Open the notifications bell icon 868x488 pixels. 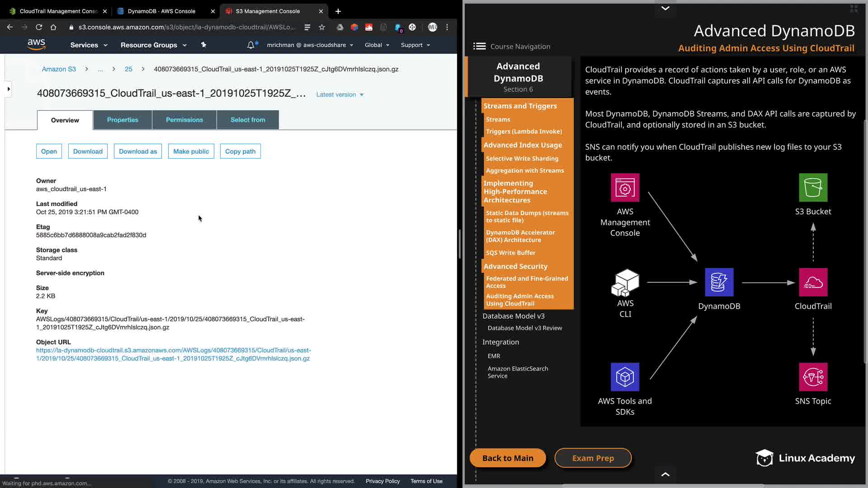pyautogui.click(x=250, y=45)
